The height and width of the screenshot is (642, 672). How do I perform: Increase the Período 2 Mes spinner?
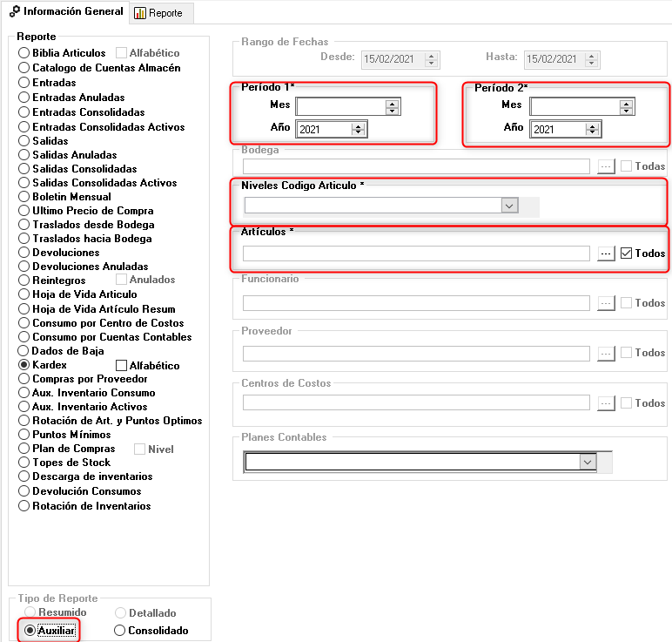[x=626, y=102]
